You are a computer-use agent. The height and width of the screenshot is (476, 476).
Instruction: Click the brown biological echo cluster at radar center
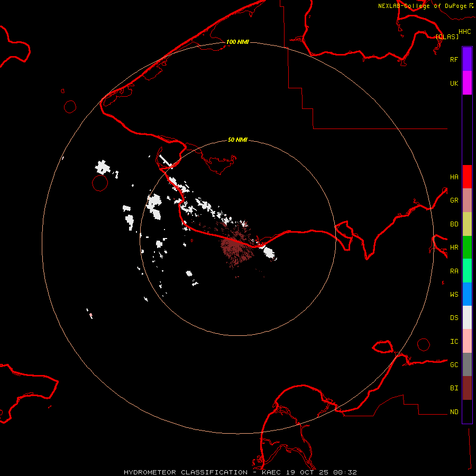tap(236, 247)
